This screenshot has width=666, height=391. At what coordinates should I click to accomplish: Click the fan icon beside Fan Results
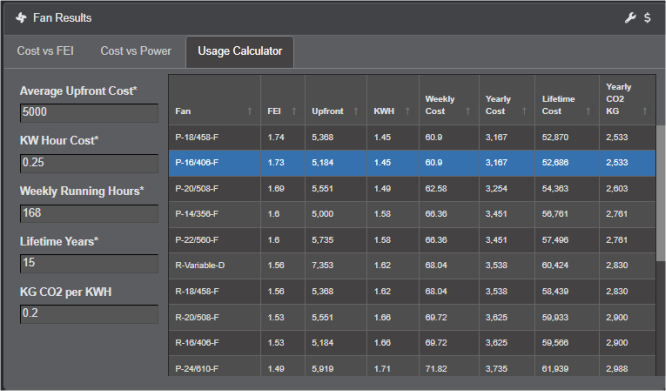21,18
